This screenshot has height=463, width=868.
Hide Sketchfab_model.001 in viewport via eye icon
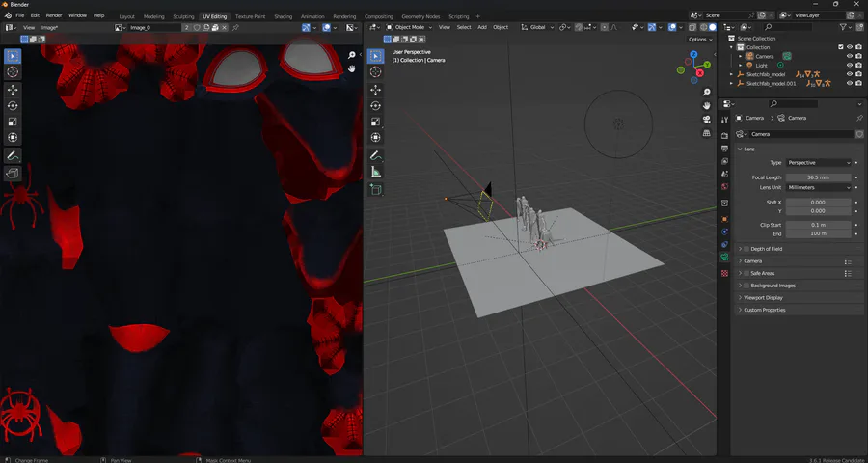tap(849, 83)
